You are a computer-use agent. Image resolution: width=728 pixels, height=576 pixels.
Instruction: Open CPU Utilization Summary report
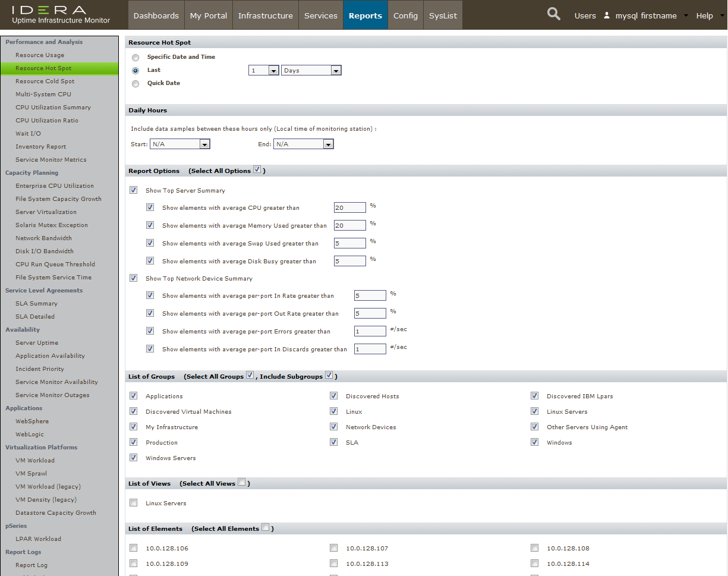pyautogui.click(x=53, y=108)
